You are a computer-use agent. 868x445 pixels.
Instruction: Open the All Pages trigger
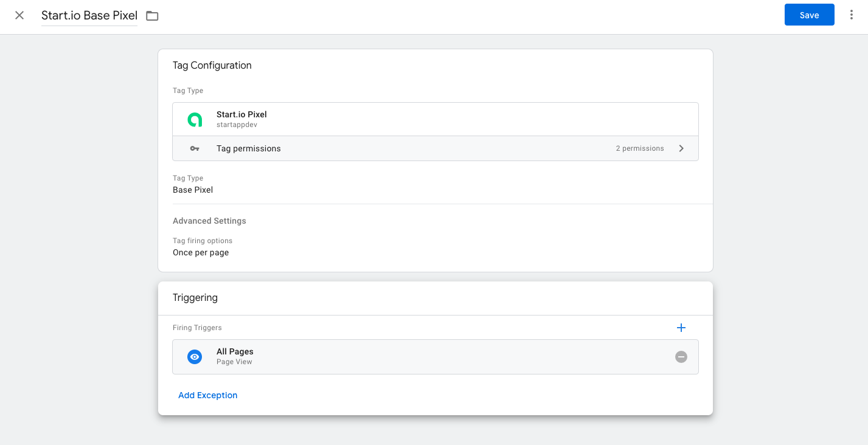(x=436, y=357)
